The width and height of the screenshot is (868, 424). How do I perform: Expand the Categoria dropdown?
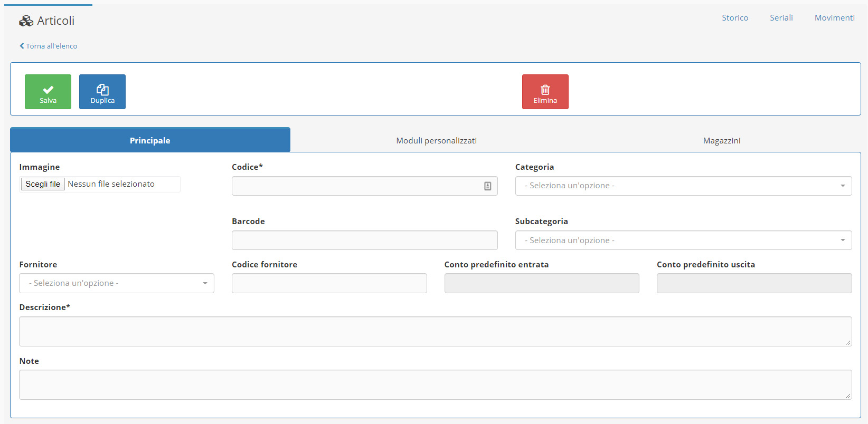pyautogui.click(x=683, y=186)
